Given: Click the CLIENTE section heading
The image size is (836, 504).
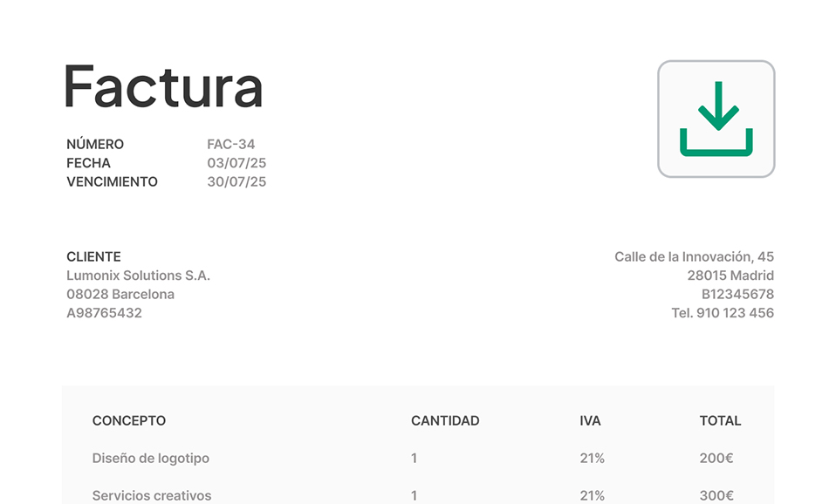Looking at the screenshot, I should (94, 256).
